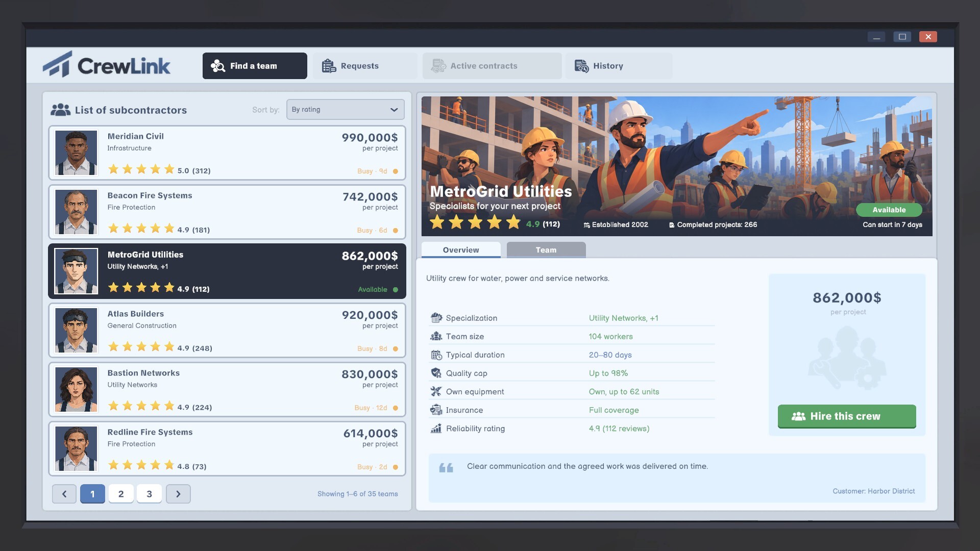The height and width of the screenshot is (551, 980).
Task: Click the '20–80 days' duration value
Action: point(610,355)
